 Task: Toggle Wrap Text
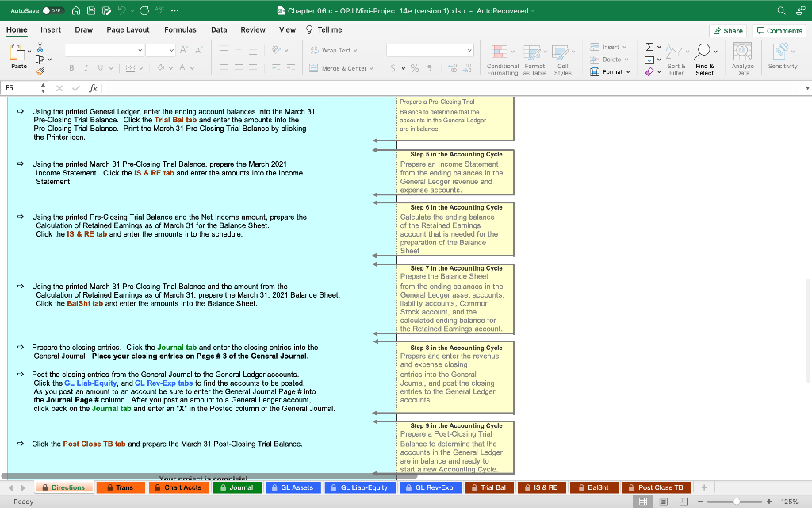click(x=334, y=50)
